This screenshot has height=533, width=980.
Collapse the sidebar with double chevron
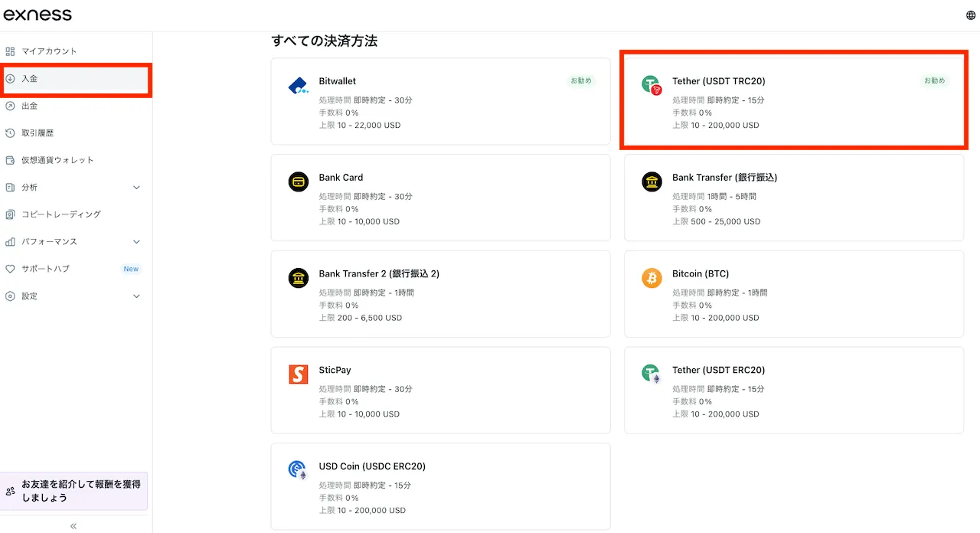(x=73, y=526)
